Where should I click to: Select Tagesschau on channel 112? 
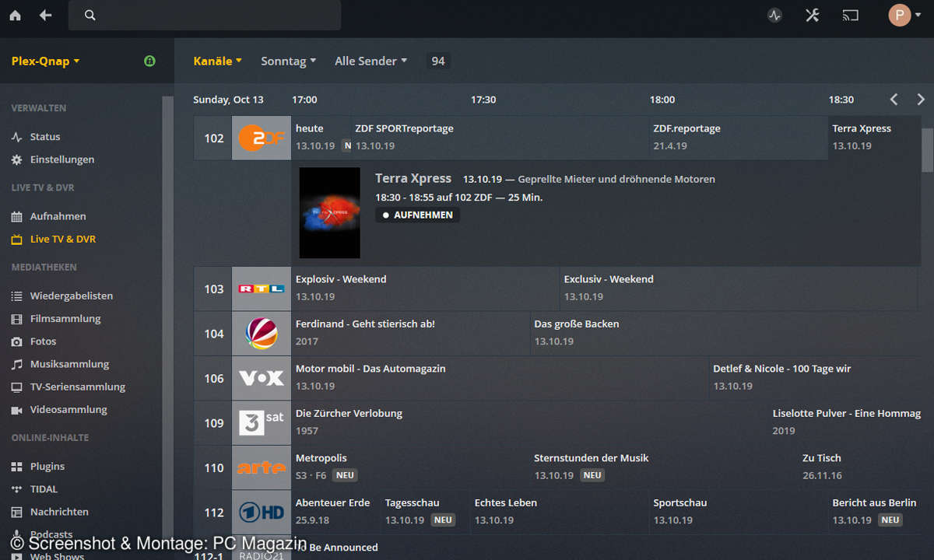click(x=425, y=512)
